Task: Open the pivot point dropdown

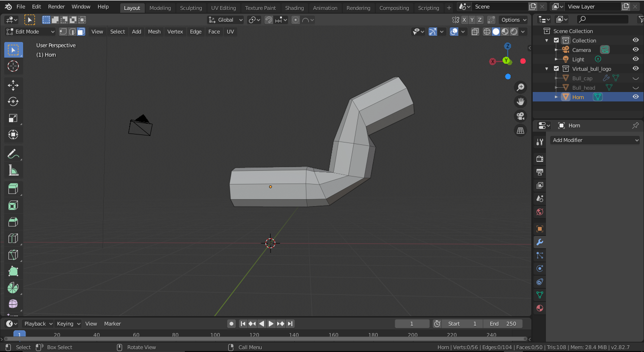Action: (x=254, y=20)
